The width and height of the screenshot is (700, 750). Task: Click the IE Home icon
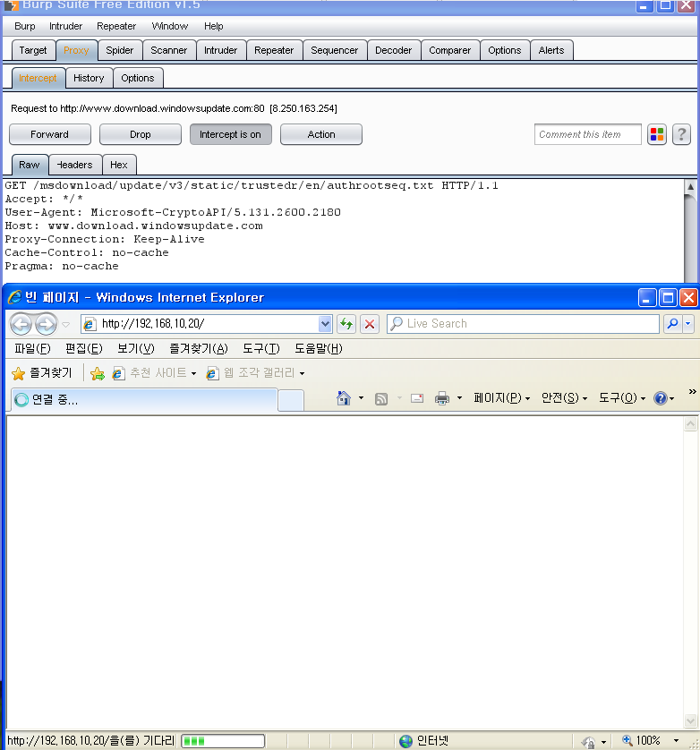click(x=343, y=398)
